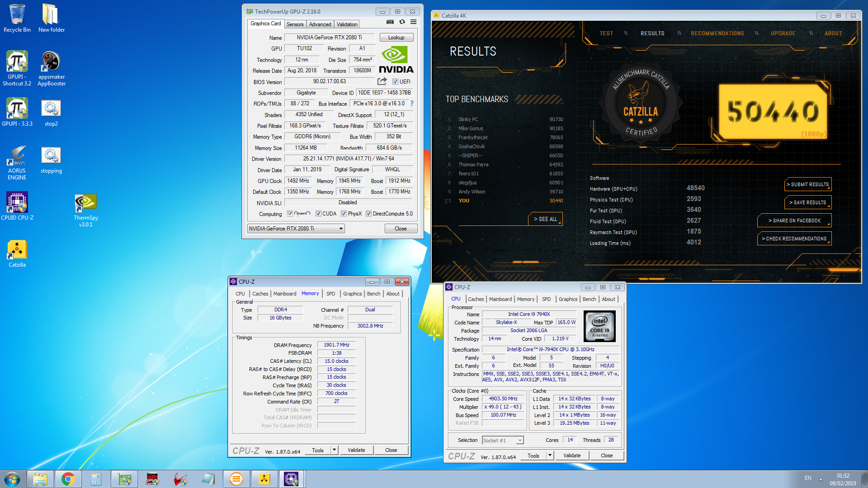Click Lookup button in GPU-Z
This screenshot has width=868, height=488.
click(x=396, y=38)
